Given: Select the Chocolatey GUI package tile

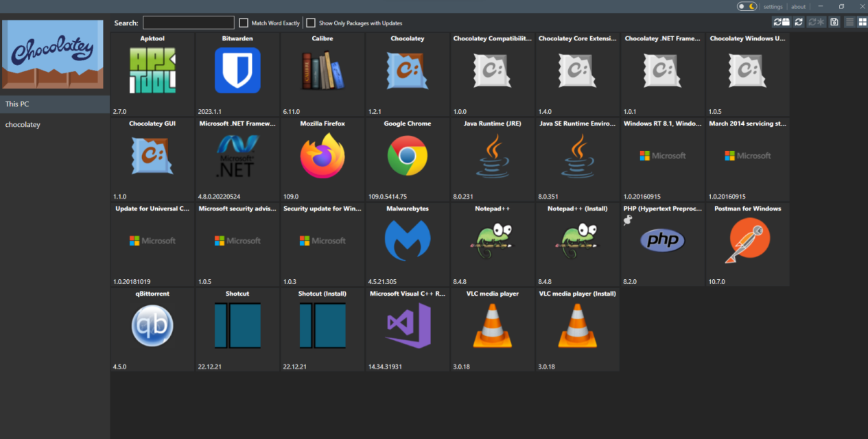Looking at the screenshot, I should pyautogui.click(x=152, y=159).
